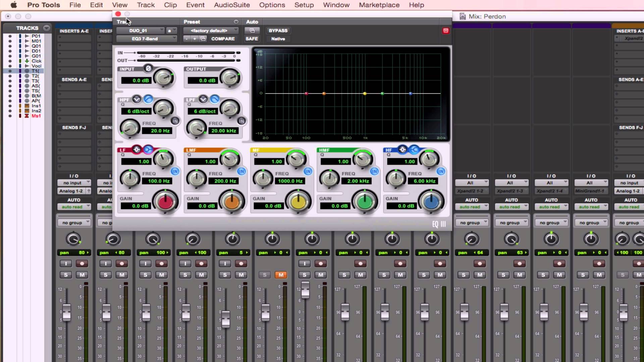Image resolution: width=644 pixels, height=362 pixels.
Task: Click the Mix: Perdon window document icon
Action: tap(463, 16)
